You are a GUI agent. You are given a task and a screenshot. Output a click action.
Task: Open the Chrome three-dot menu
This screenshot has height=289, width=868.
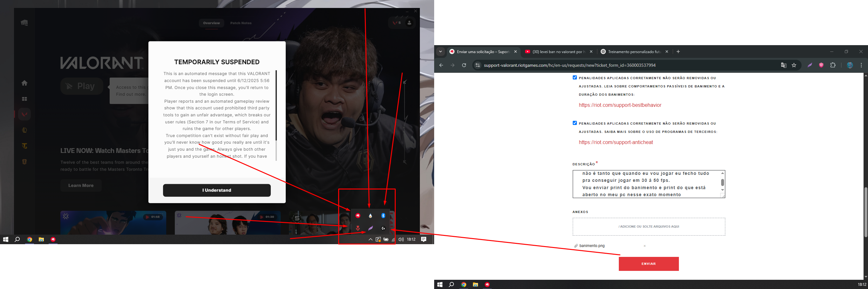(x=861, y=65)
